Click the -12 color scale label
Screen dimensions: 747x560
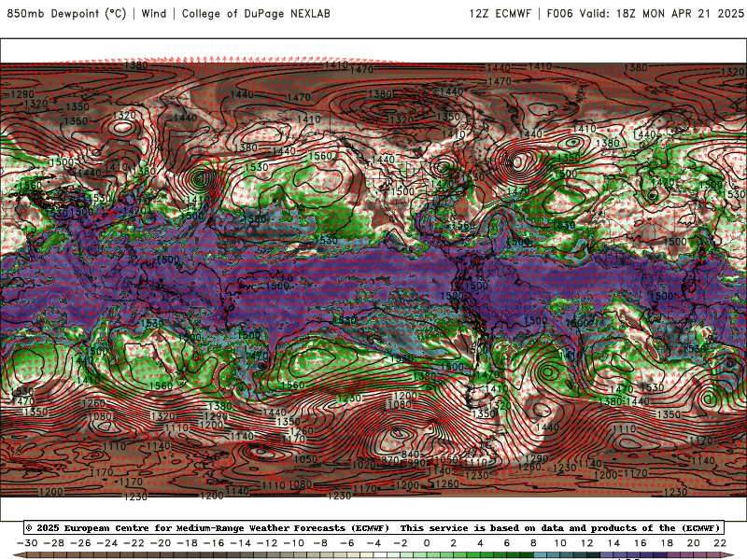coord(267,543)
